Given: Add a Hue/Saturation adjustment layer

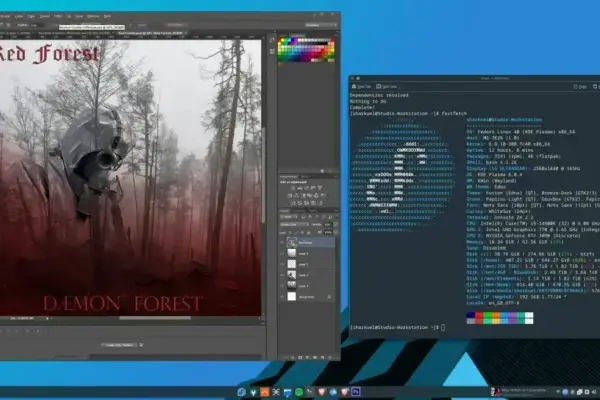Looking at the screenshot, I should (x=290, y=195).
